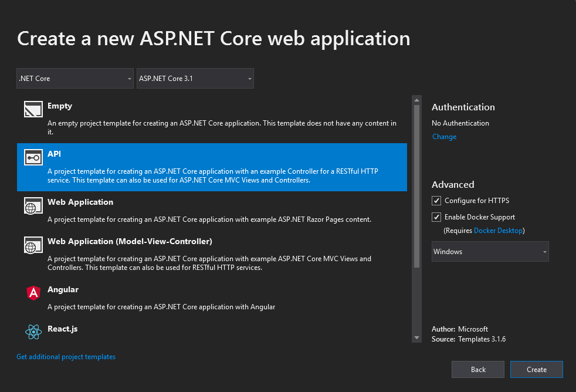The width and height of the screenshot is (576, 392).
Task: Toggle Enable Docker Support checkbox
Action: pos(436,217)
